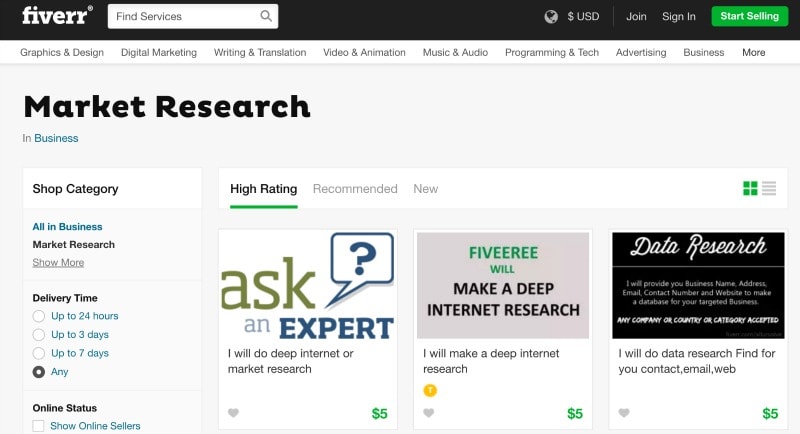Select the High Rating tab
The height and width of the screenshot is (434, 800).
click(263, 189)
